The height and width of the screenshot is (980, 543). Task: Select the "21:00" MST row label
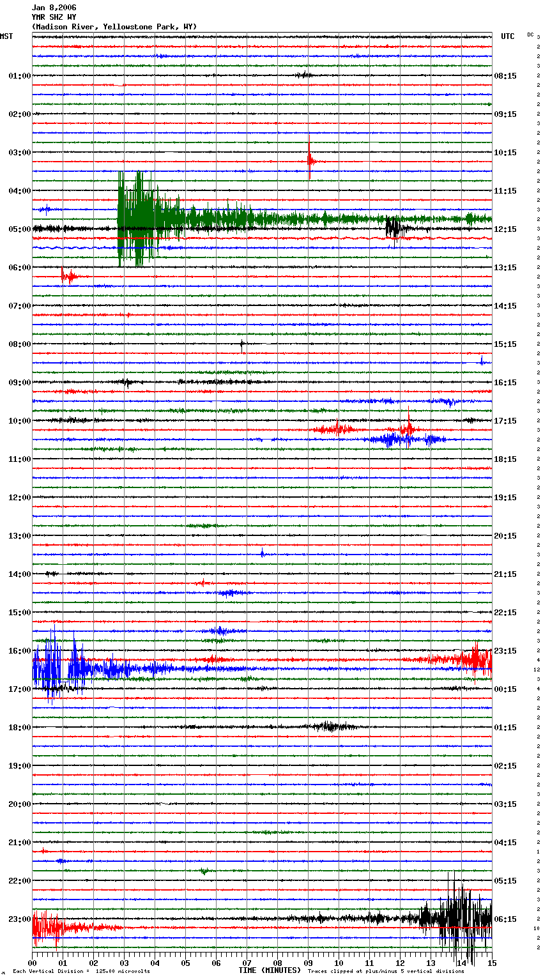coord(20,843)
